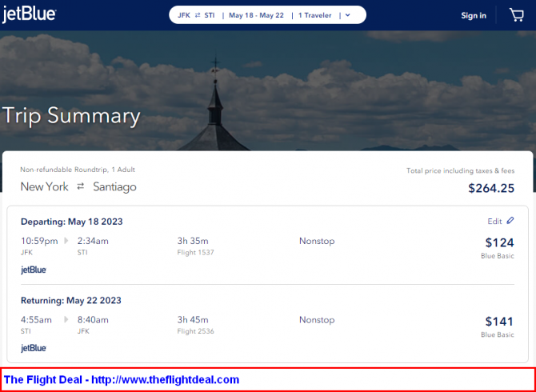Click jetBlue logo under departing flight
Image resolution: width=536 pixels, height=392 pixels.
click(34, 270)
